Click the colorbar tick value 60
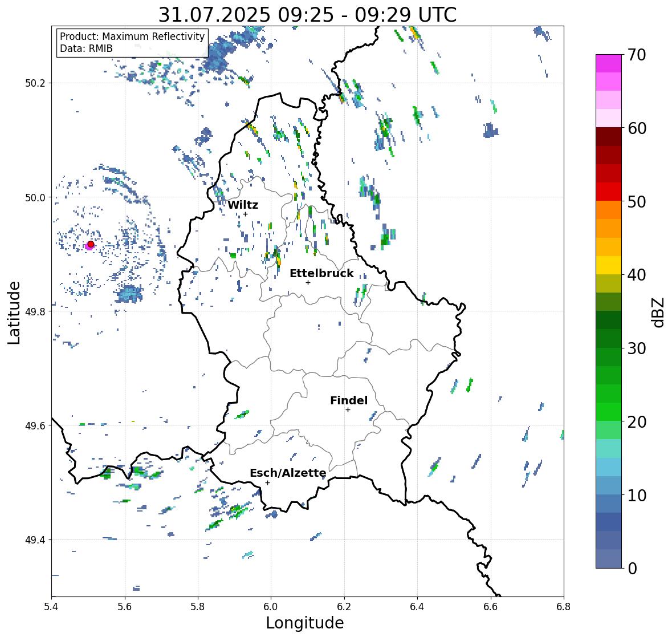The width and height of the screenshot is (672, 637). pyautogui.click(x=637, y=128)
